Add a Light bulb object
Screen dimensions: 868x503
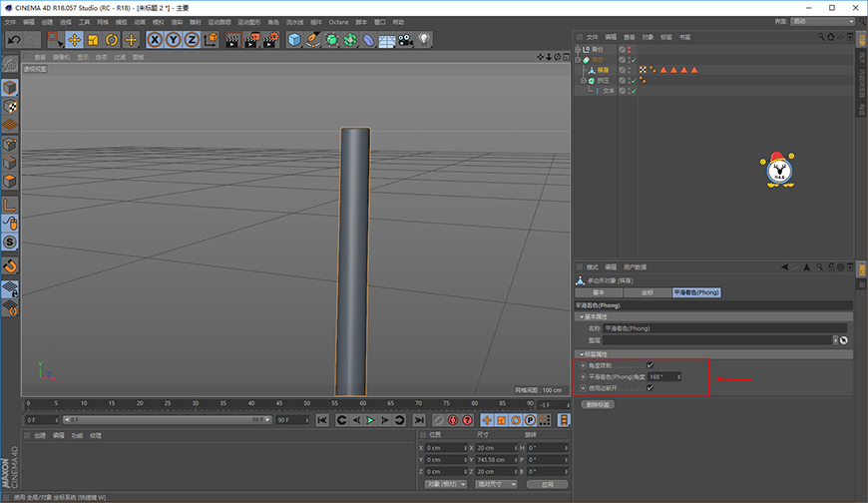(424, 39)
